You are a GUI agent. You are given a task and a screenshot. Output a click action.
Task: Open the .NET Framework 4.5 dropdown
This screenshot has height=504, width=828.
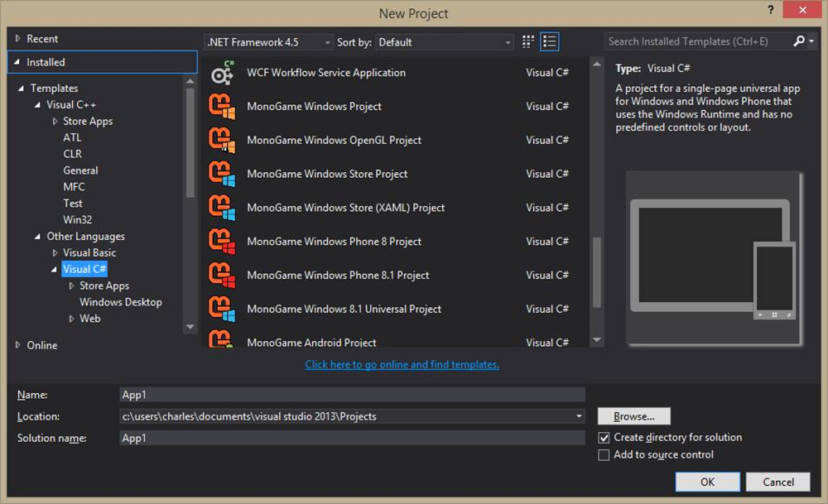point(268,42)
